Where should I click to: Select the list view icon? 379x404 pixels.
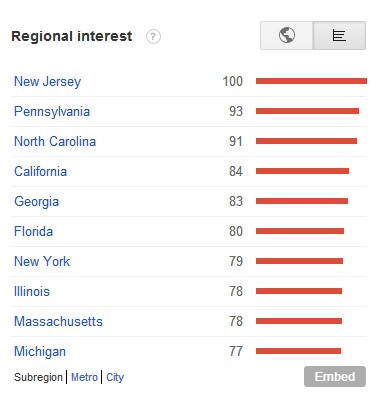click(x=339, y=35)
